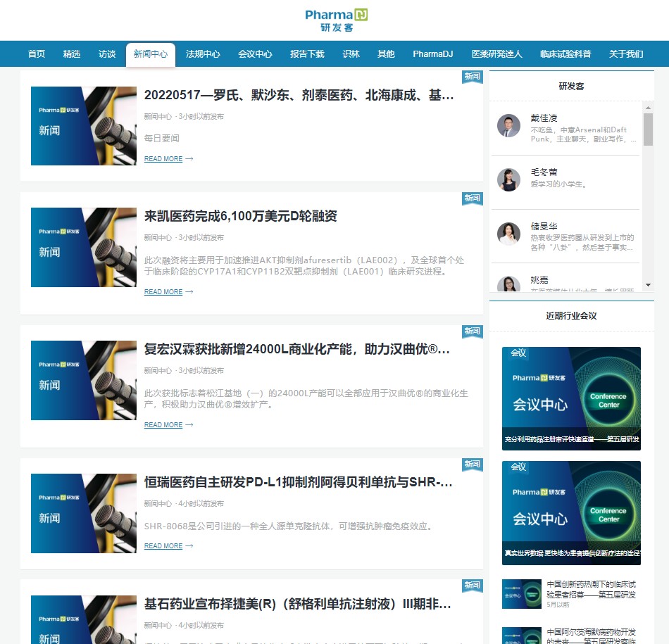Click up arrow of 研发客 author list scrollbar
This screenshot has width=669, height=644.
point(648,108)
